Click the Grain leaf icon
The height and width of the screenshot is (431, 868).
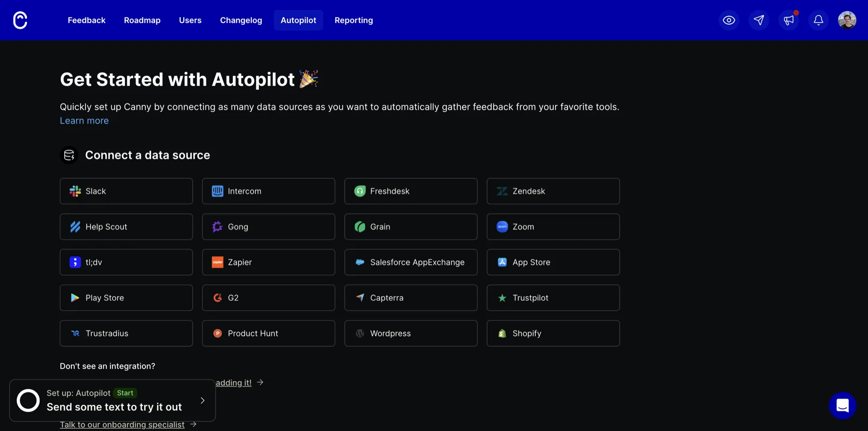[360, 227]
